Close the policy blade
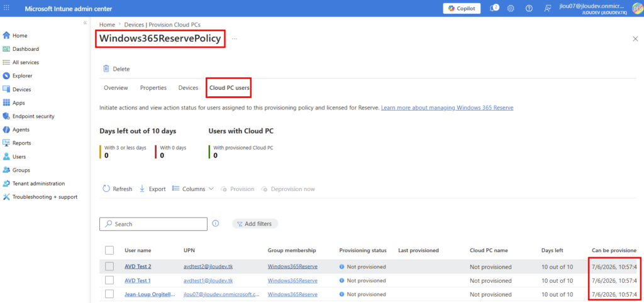 (635, 38)
